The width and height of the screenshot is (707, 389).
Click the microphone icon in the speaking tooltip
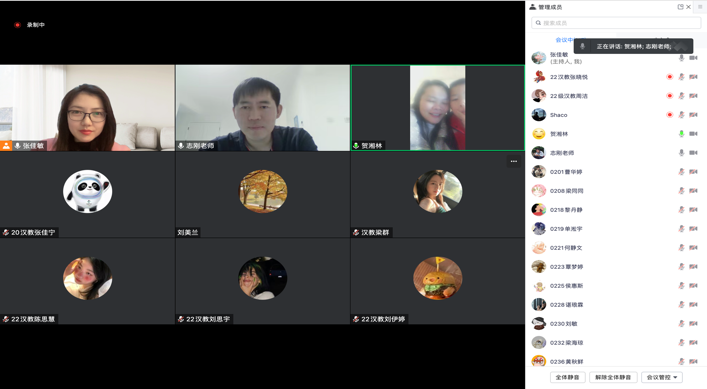coord(582,46)
